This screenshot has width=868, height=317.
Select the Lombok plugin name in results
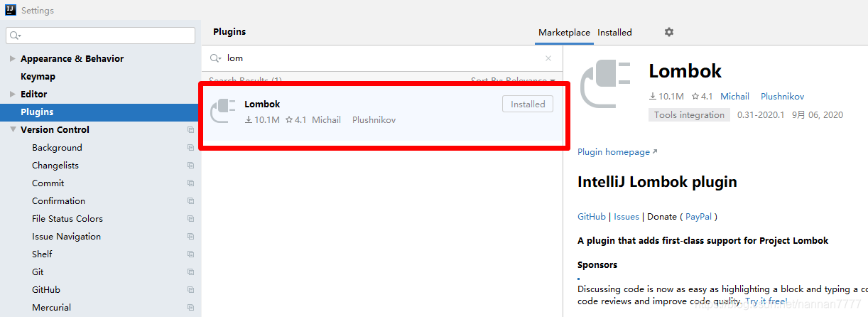click(262, 104)
